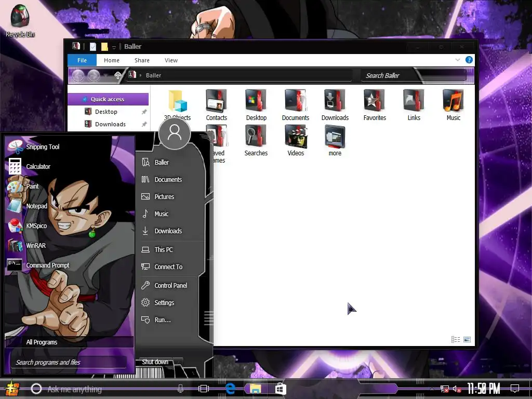Launch Paint from start menu

pos(24,186)
